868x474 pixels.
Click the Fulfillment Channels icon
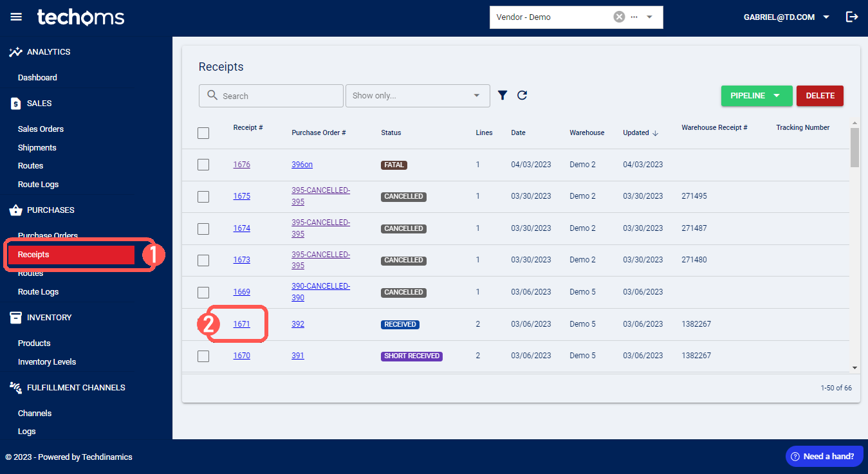pyautogui.click(x=16, y=388)
